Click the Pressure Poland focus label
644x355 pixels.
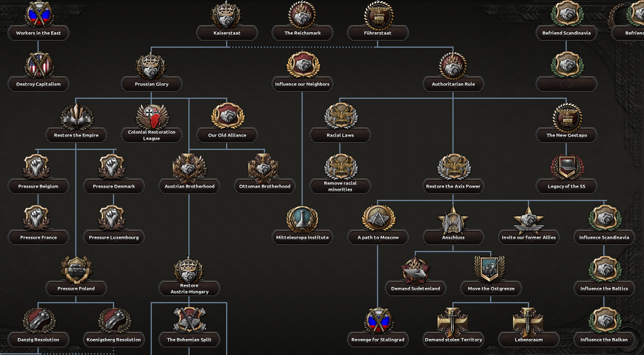point(76,289)
